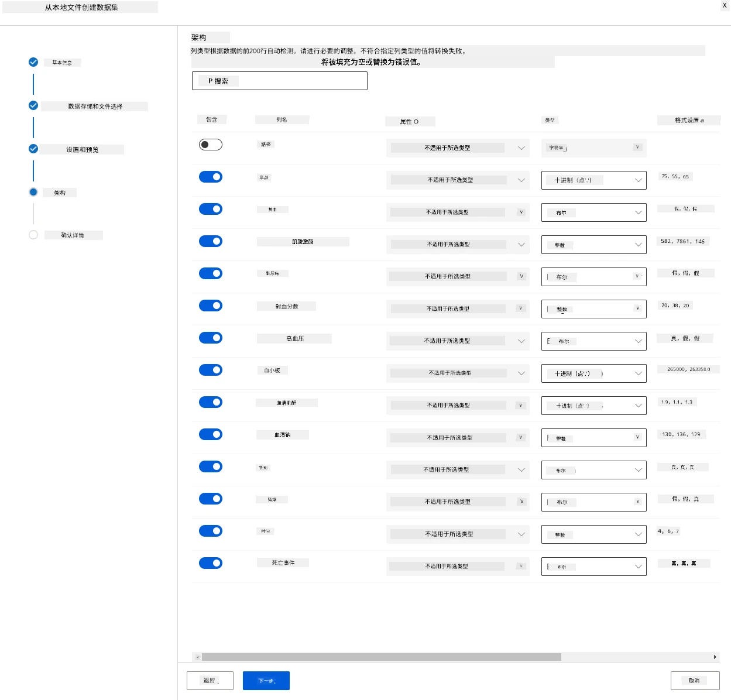
Task: Go to the 基本信息 wizard step
Action: point(62,63)
